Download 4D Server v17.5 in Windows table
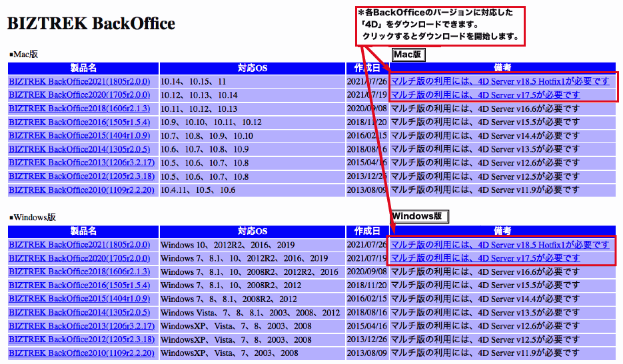Viewport: 623px width, 364px height. (485, 258)
